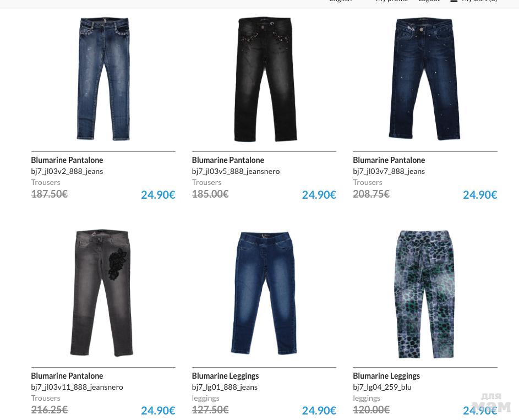The height and width of the screenshot is (420, 519).
Task: Click the Trousers category under bj7_jl03v5_888_jeansnero
Action: pyautogui.click(x=206, y=182)
